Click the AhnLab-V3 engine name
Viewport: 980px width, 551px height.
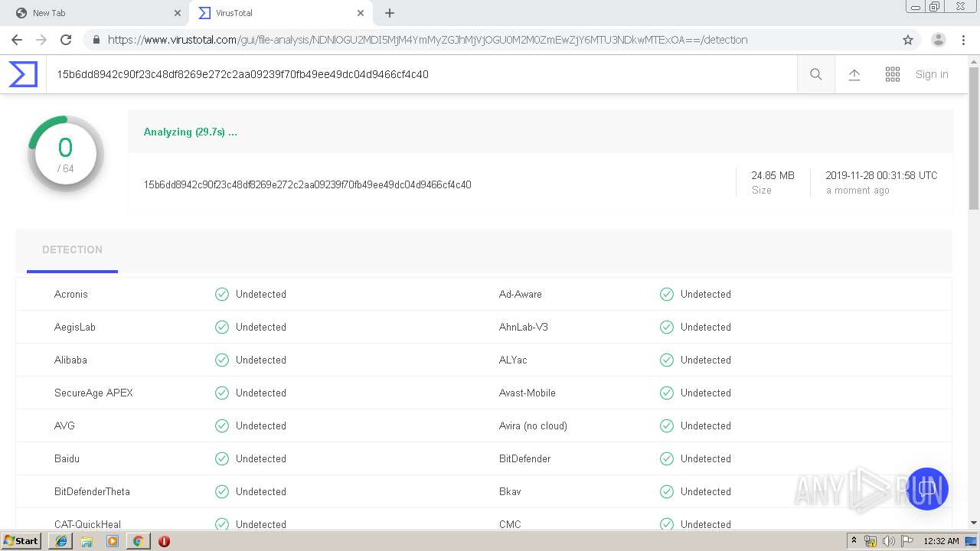click(524, 327)
